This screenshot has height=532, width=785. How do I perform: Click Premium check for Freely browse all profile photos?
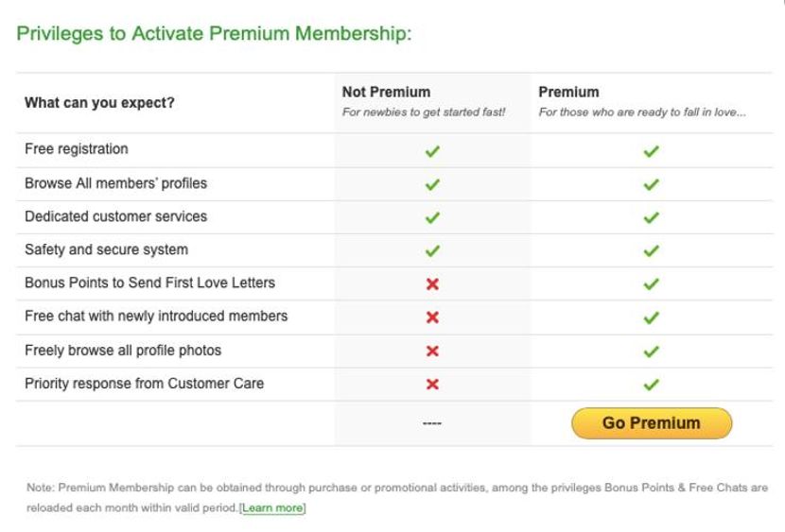coord(652,352)
